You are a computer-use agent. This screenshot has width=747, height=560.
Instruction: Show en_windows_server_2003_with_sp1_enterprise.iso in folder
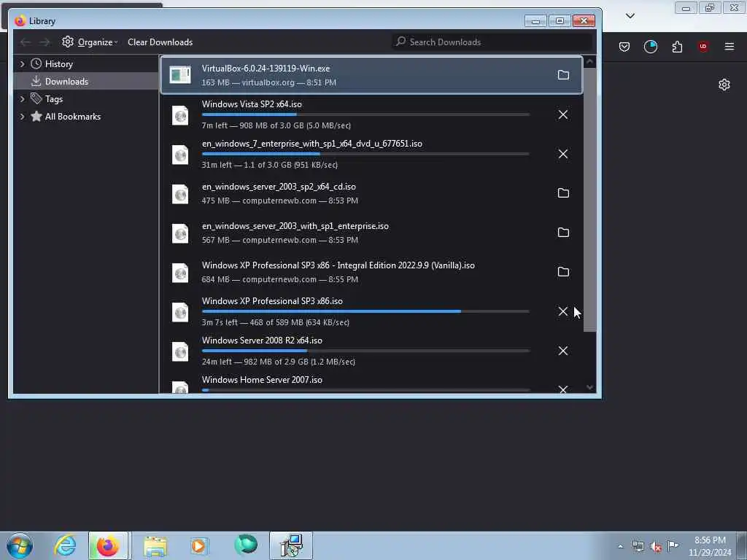(x=563, y=233)
